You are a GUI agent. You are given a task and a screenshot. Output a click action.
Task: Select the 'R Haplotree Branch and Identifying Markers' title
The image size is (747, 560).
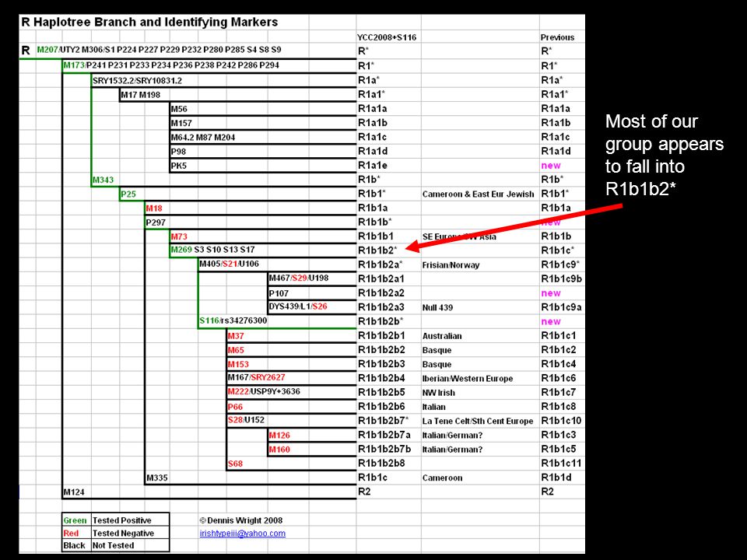(149, 22)
